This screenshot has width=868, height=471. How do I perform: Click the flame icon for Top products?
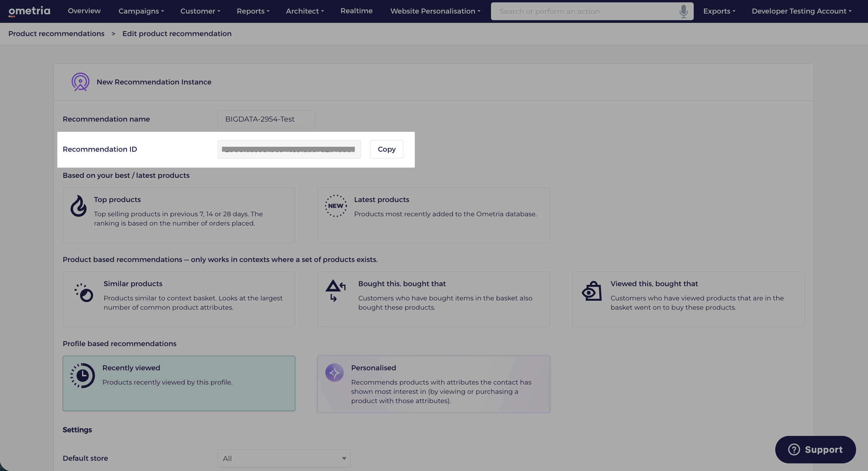click(x=79, y=206)
